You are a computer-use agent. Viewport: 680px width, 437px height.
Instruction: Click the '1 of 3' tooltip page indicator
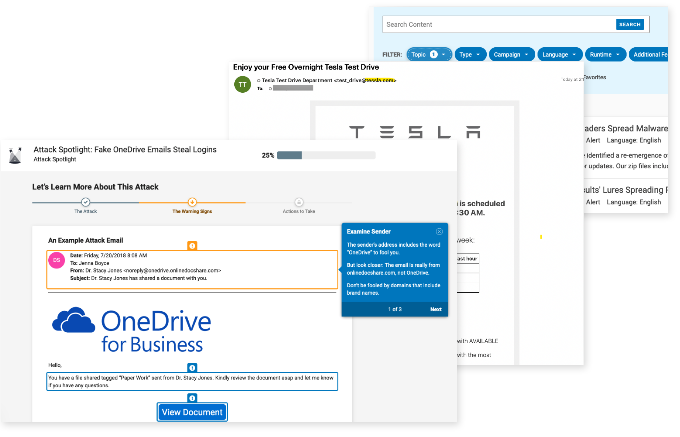395,309
